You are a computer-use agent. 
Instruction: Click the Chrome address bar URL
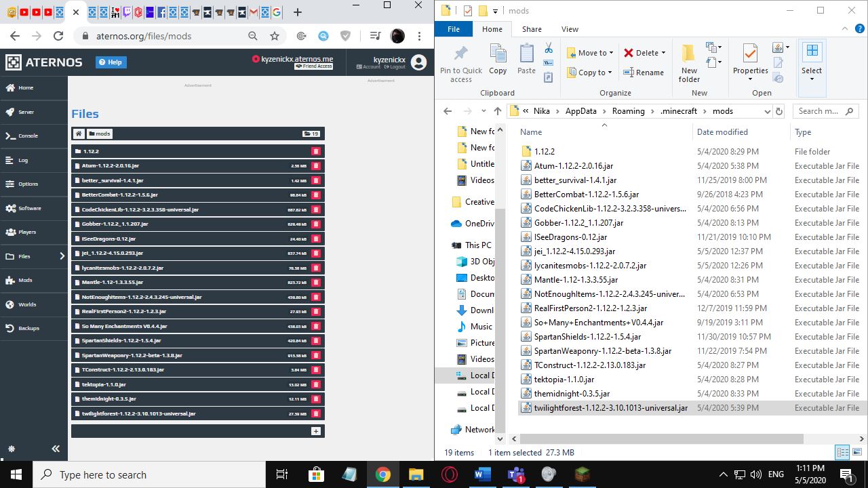click(x=144, y=36)
